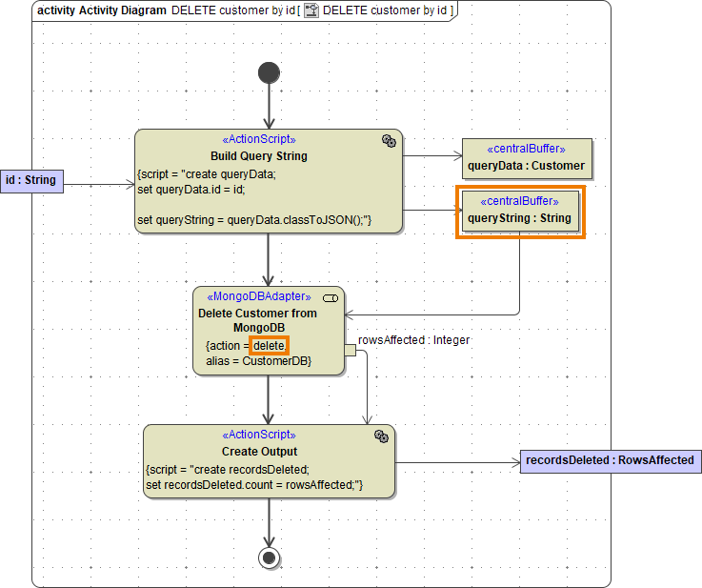Click the alias = CustomerDB tagged value

[258, 361]
